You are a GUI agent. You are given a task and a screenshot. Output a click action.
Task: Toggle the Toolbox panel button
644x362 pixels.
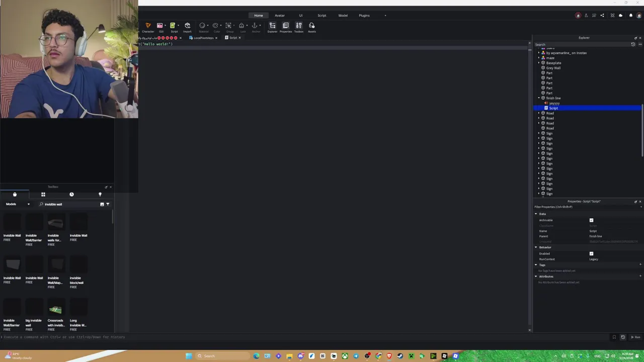pos(299,27)
